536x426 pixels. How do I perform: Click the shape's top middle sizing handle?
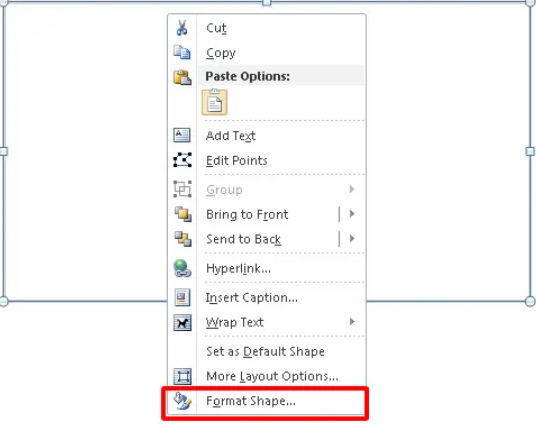point(267,3)
